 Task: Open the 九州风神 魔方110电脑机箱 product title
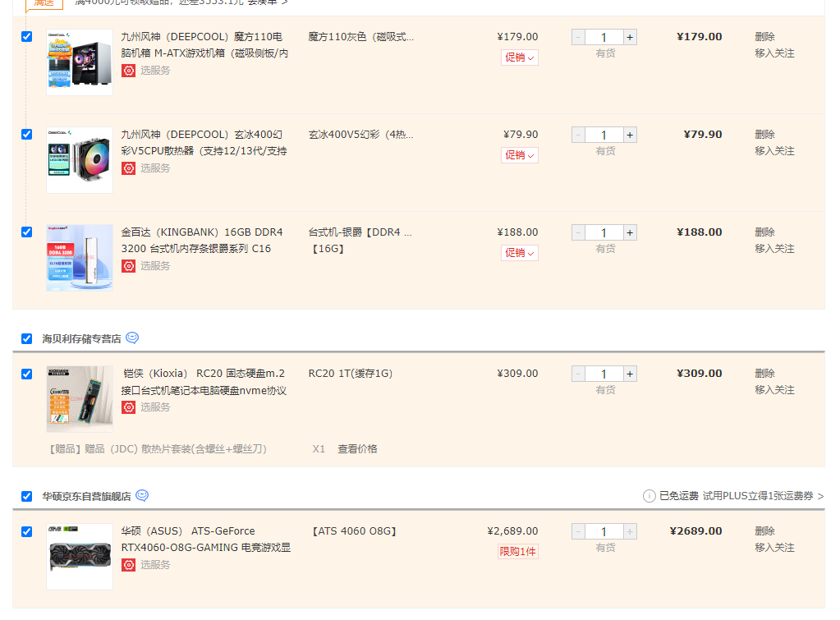pos(204,45)
